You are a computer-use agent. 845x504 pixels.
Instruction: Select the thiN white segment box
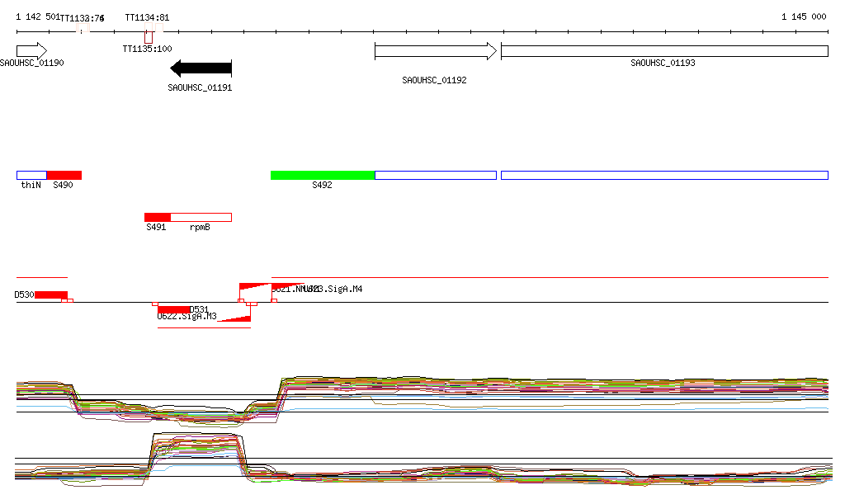[31, 175]
